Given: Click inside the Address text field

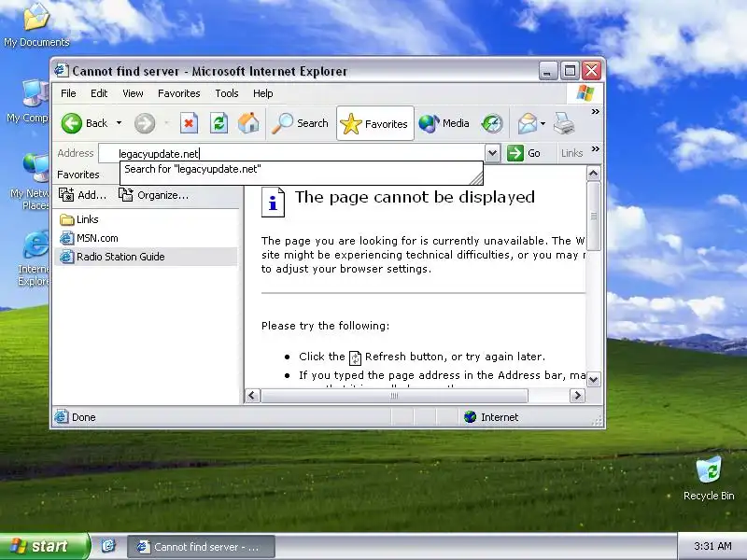Looking at the screenshot, I should click(x=291, y=153).
